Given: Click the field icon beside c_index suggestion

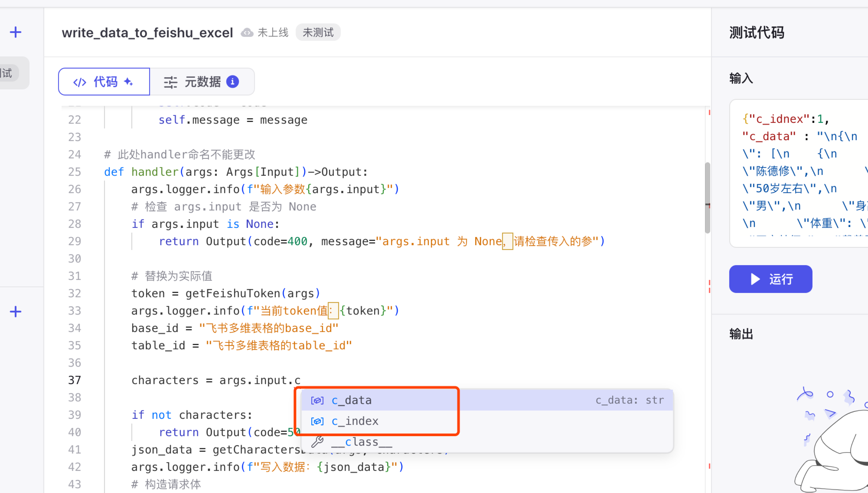Looking at the screenshot, I should [x=317, y=421].
